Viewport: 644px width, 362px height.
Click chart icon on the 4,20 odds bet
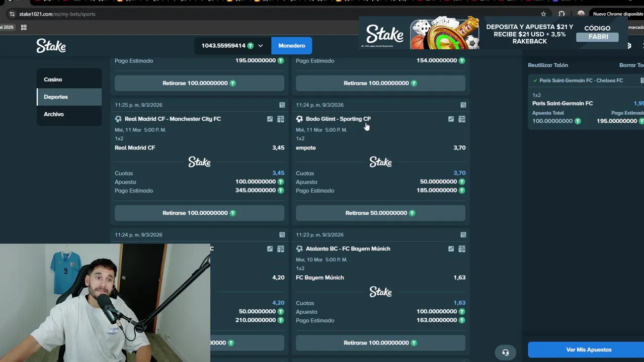pyautogui.click(x=270, y=249)
